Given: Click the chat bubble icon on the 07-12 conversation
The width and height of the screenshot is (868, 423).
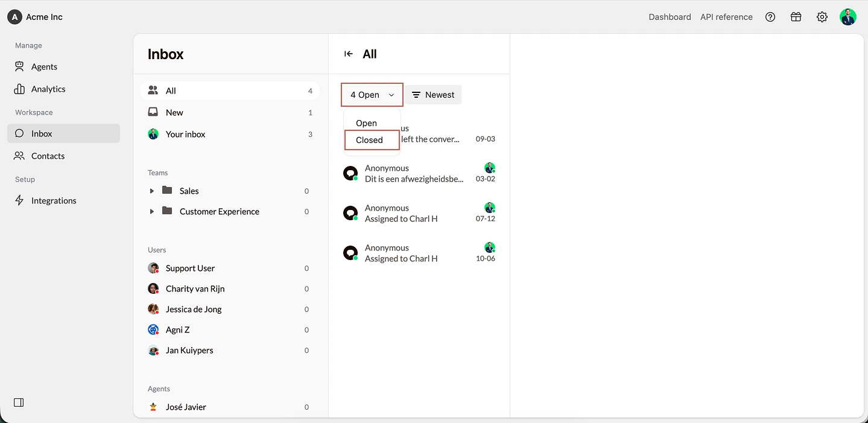Looking at the screenshot, I should [350, 214].
